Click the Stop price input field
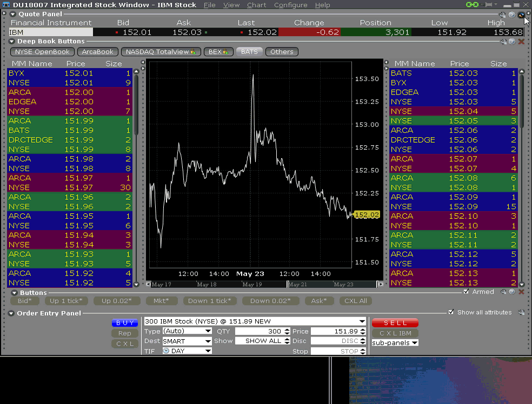 click(x=335, y=351)
